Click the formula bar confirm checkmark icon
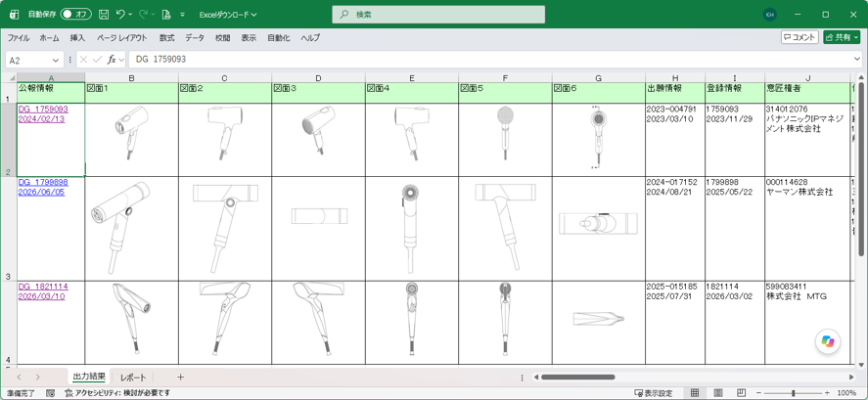 coord(98,60)
